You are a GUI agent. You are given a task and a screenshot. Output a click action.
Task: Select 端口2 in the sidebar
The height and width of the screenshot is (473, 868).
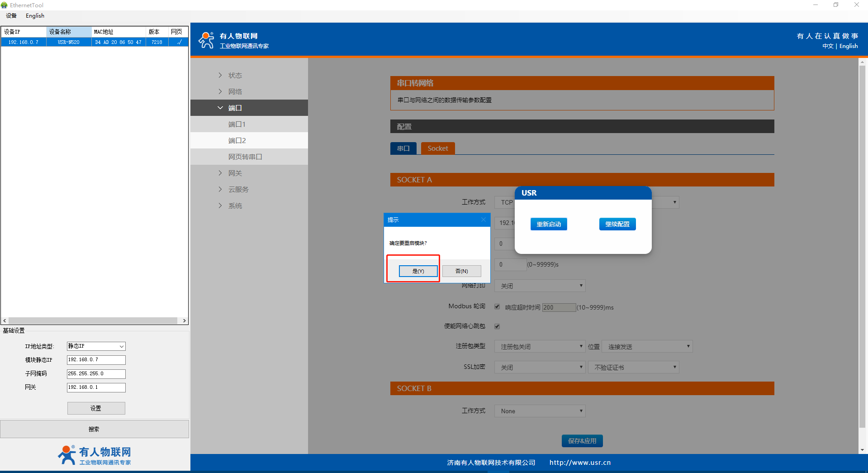[x=237, y=141]
